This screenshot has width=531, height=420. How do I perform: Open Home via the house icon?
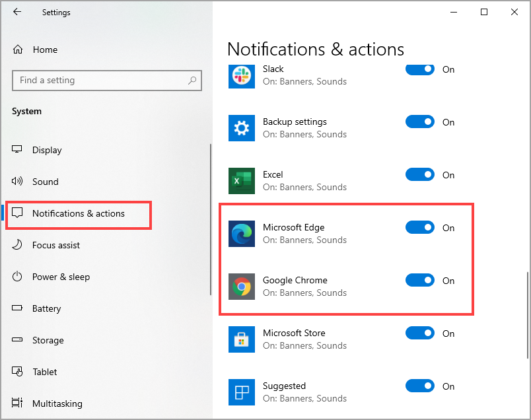pyautogui.click(x=18, y=50)
